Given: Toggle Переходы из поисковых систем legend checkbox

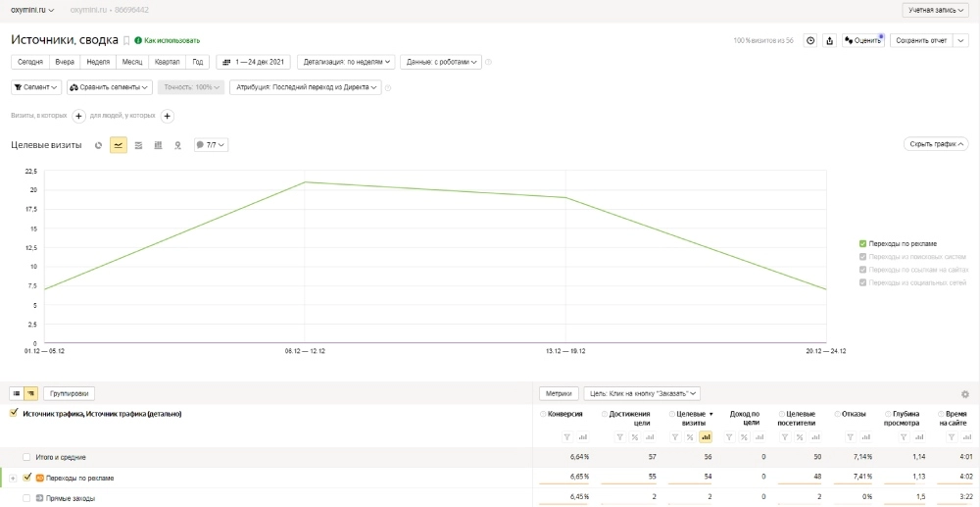Looking at the screenshot, I should click(x=862, y=257).
